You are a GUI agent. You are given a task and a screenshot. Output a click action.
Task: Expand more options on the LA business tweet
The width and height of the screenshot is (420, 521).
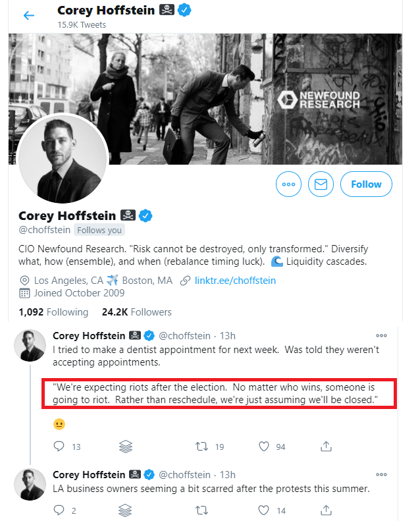[381, 474]
